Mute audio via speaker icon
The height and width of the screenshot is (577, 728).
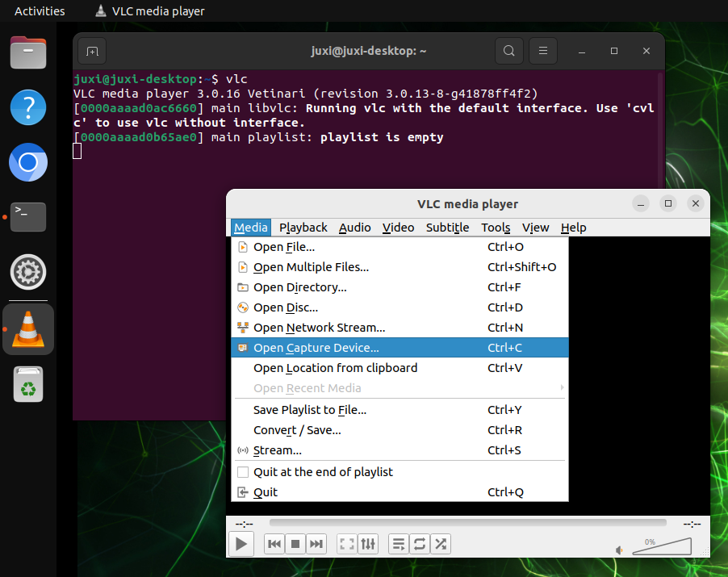pyautogui.click(x=619, y=550)
